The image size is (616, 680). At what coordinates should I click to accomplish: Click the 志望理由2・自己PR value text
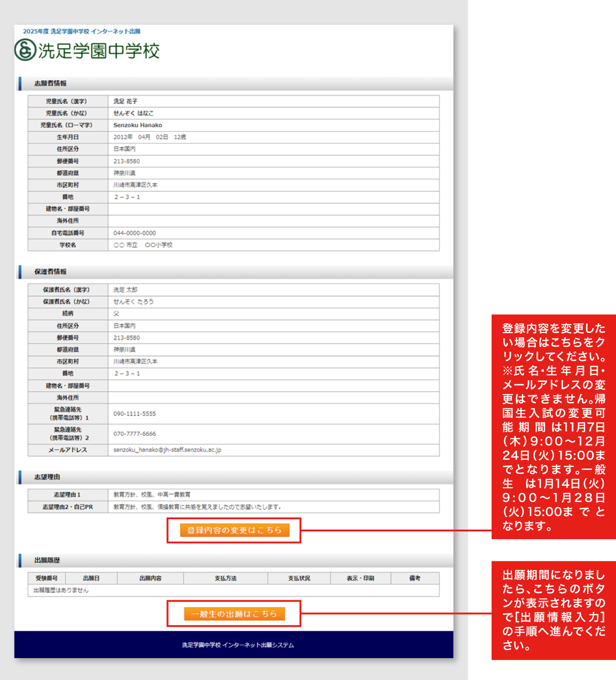(198, 507)
